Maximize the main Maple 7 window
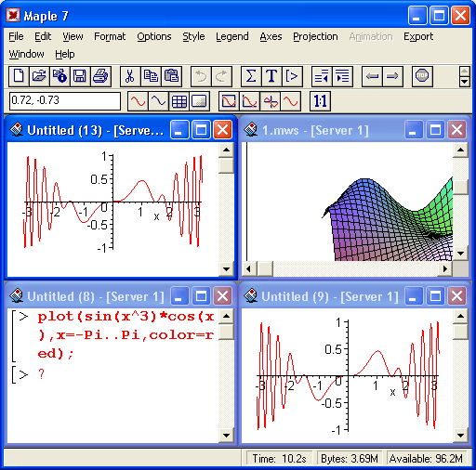The width and height of the screenshot is (476, 470). 439,15
